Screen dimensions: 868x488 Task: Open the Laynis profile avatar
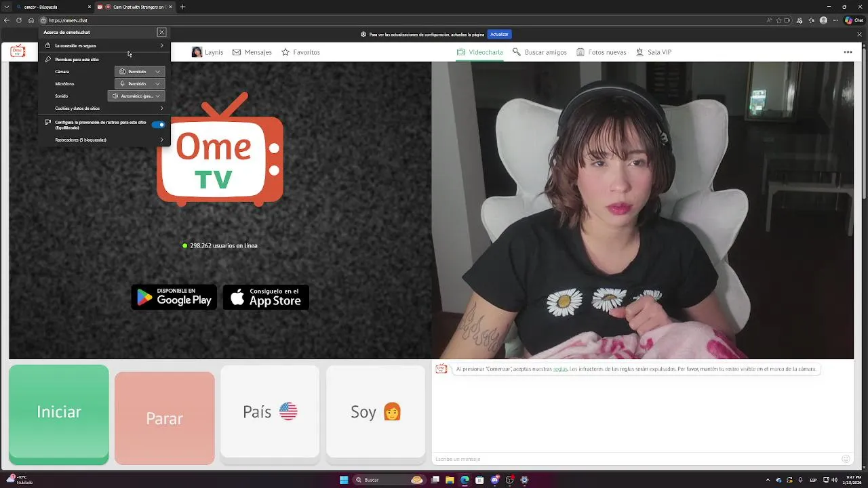point(197,52)
